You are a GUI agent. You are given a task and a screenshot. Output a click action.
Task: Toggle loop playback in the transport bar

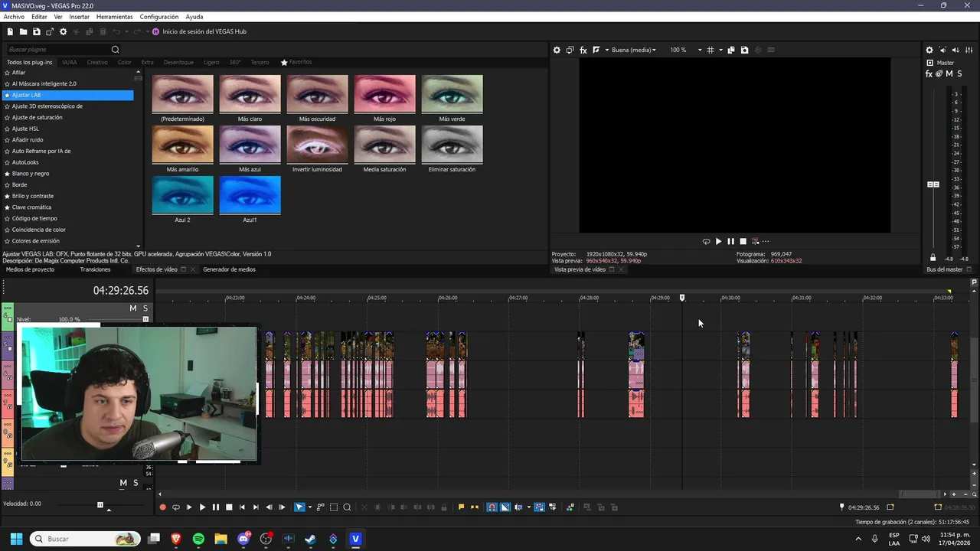pos(176,507)
